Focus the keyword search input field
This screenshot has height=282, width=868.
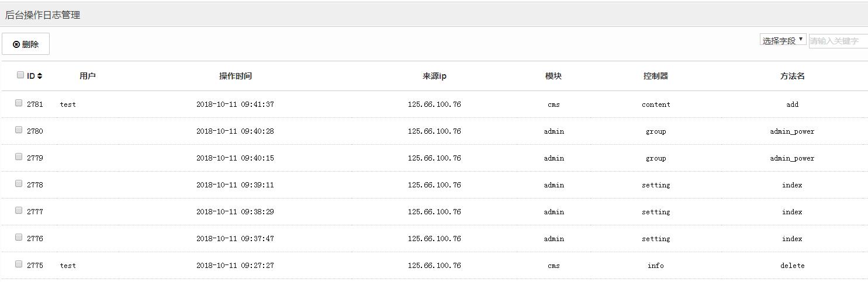[838, 41]
